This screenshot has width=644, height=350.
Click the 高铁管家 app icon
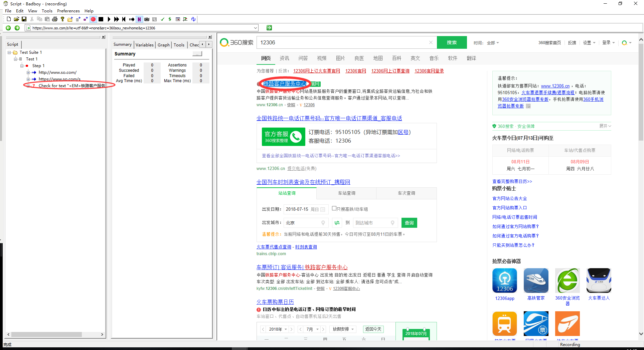click(536, 281)
